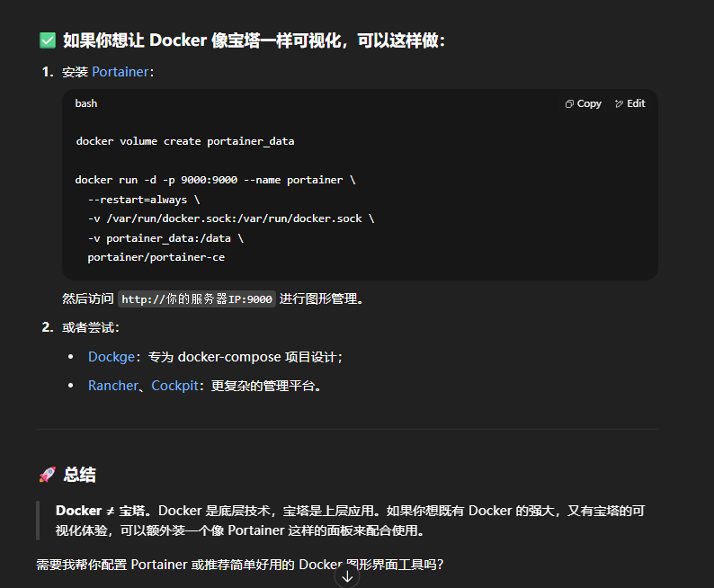Follow the Rancher link
The height and width of the screenshot is (588, 714).
point(113,386)
